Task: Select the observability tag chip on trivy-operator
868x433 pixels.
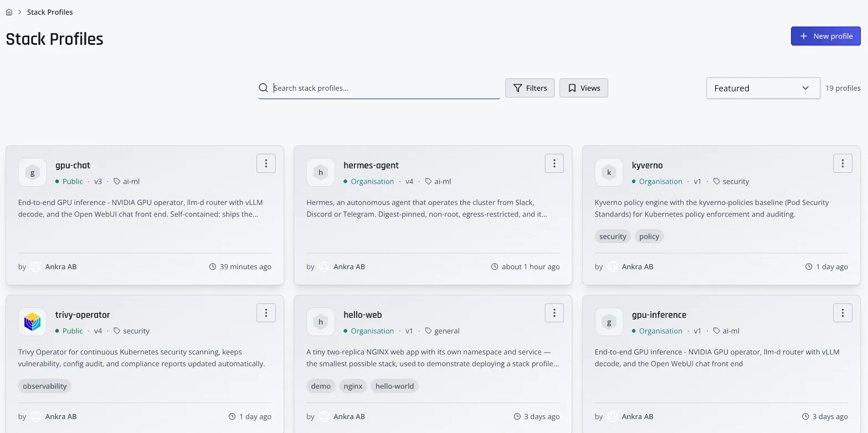Action: (x=45, y=386)
